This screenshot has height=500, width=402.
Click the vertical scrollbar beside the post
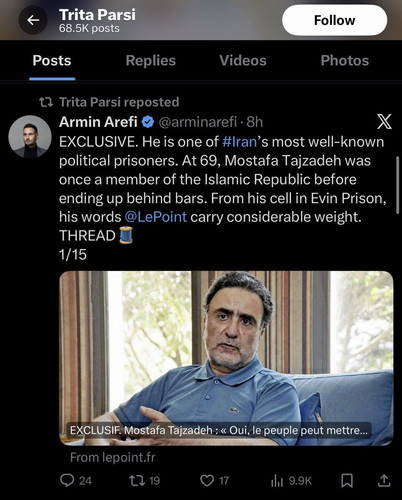point(397,185)
